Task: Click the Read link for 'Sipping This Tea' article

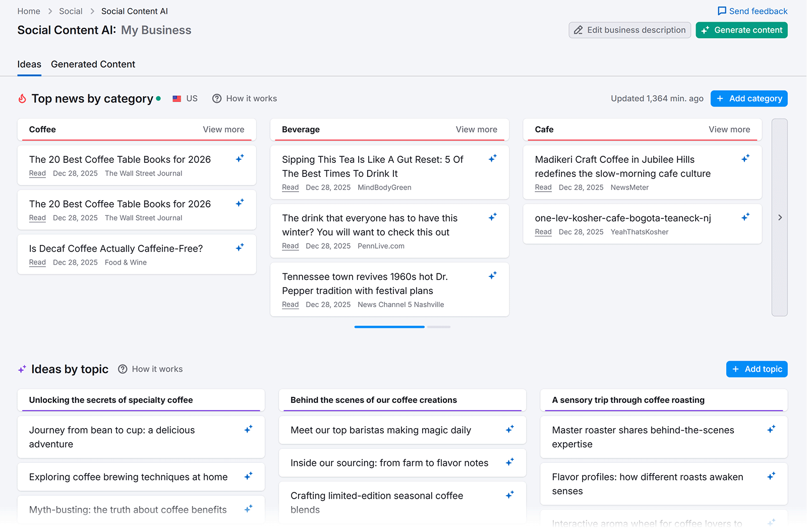Action: click(290, 187)
